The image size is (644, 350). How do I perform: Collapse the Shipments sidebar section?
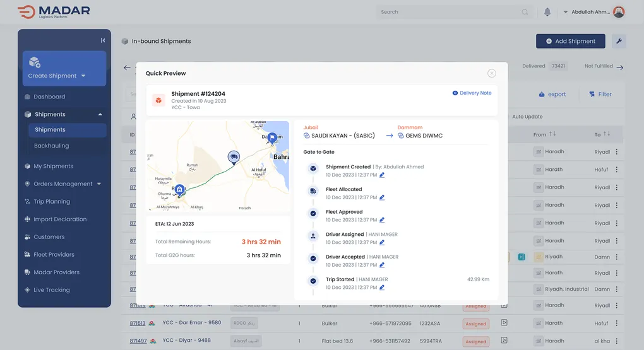[100, 115]
